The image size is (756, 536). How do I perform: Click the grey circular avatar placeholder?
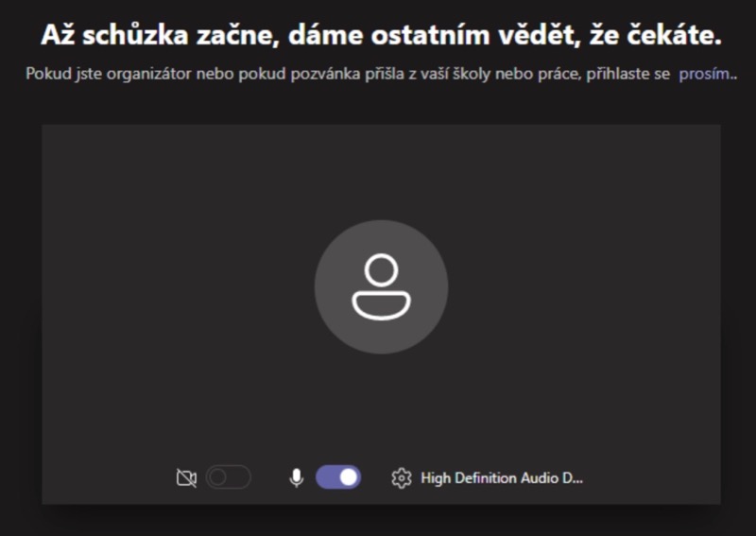point(382,287)
